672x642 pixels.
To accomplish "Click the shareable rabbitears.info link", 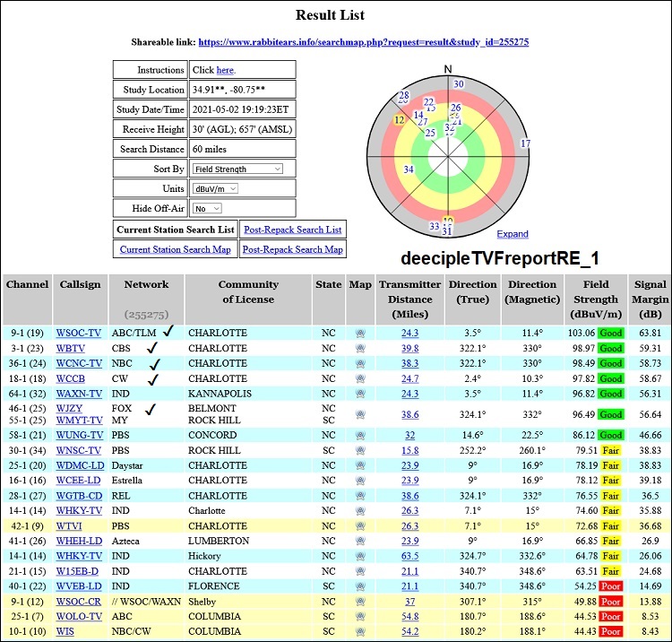I will [x=363, y=42].
